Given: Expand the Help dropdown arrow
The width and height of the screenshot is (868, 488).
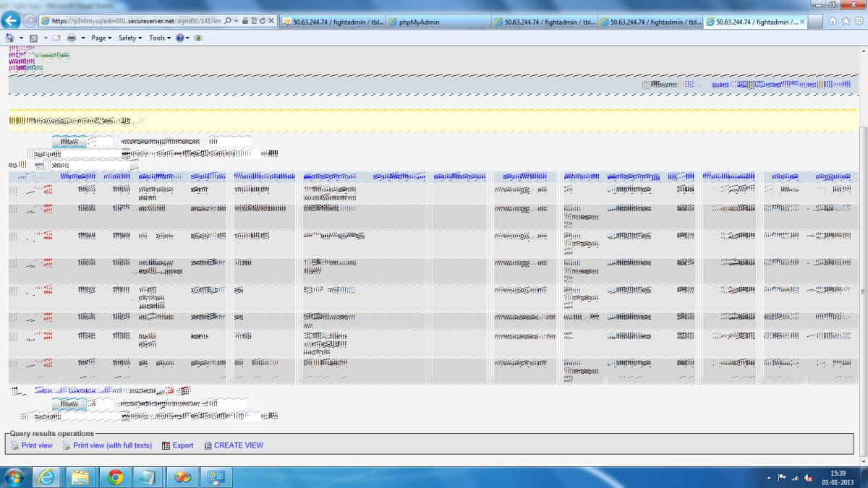Looking at the screenshot, I should coord(187,38).
